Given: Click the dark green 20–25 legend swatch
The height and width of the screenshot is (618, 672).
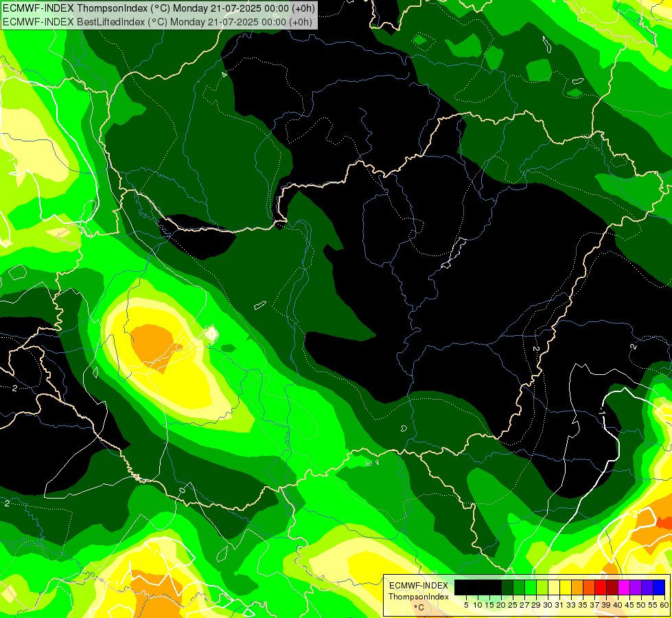Looking at the screenshot, I should tap(507, 587).
